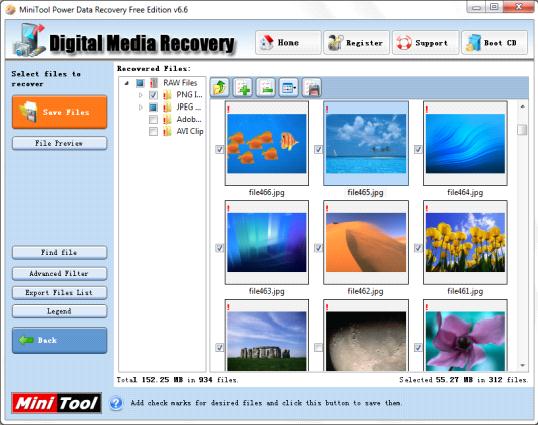Toggle the JPEG folder checkbox

[153, 107]
